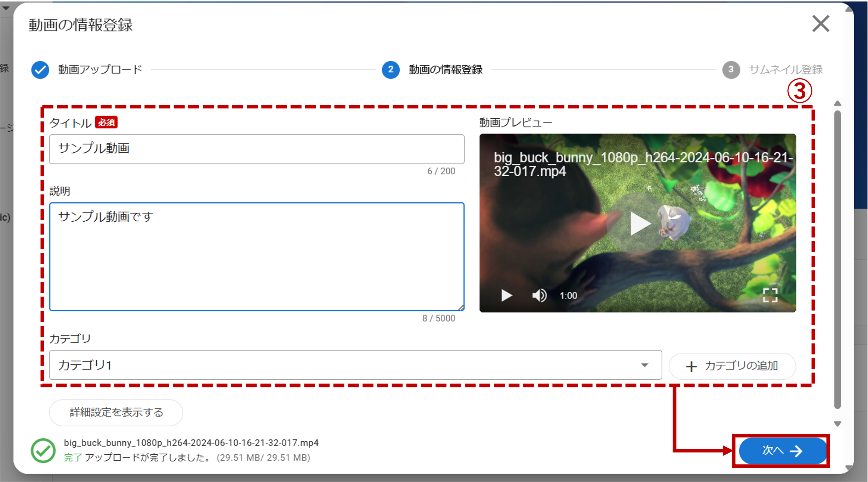Click the 次へ next button
The height and width of the screenshot is (482, 868).
point(782,450)
